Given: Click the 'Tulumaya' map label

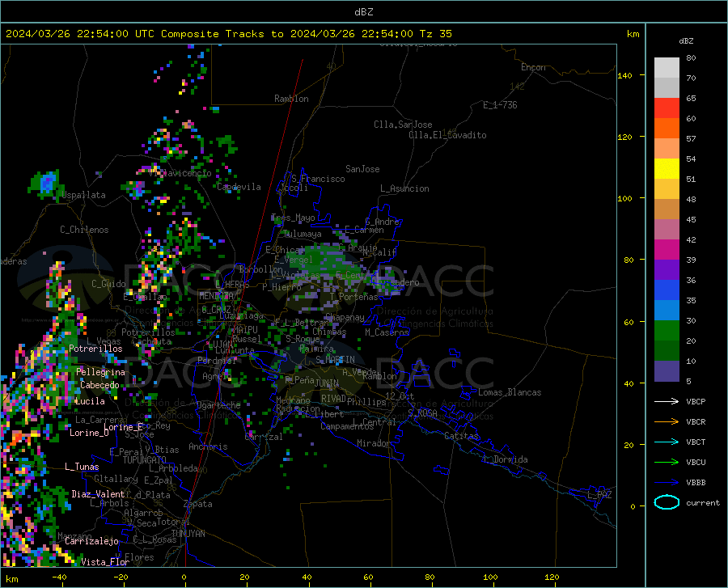Looking at the screenshot, I should (303, 234).
